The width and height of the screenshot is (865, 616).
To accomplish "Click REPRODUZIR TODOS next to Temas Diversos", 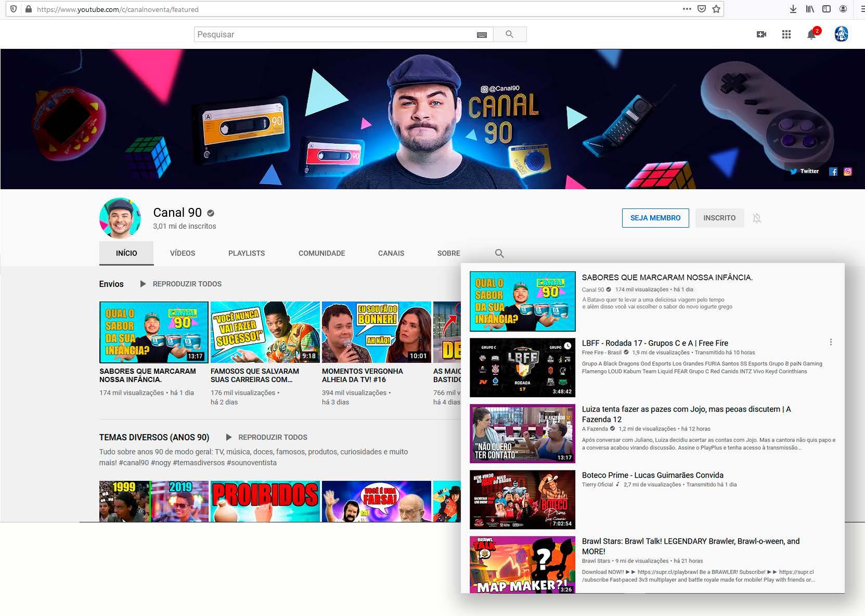I will (273, 437).
